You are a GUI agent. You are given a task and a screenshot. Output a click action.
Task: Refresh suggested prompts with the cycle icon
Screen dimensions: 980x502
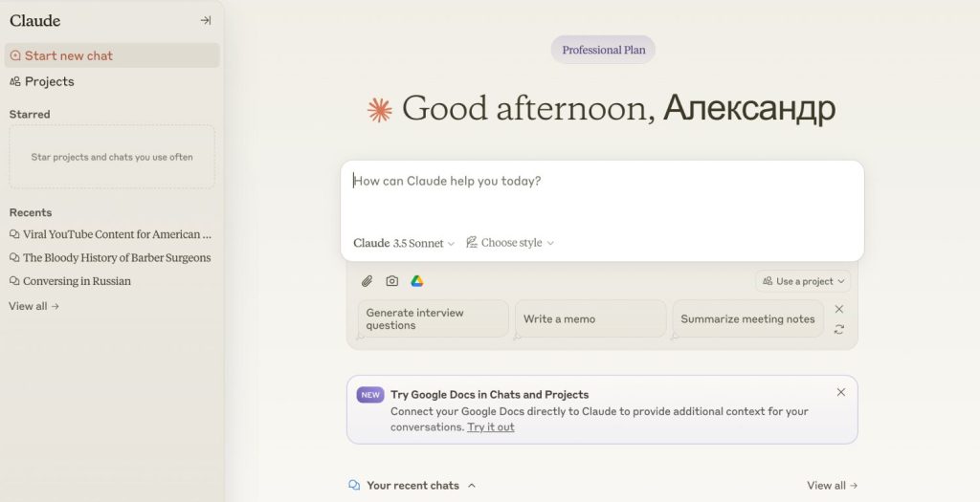[839, 330]
